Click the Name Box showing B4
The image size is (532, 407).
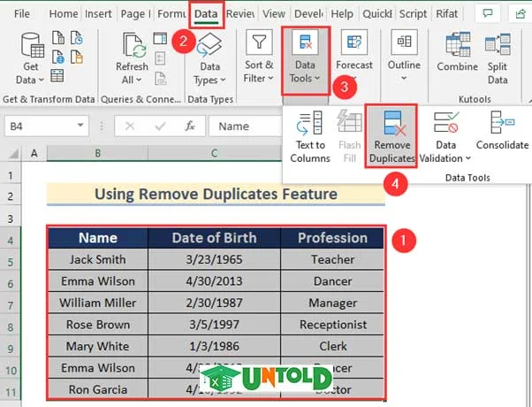pos(46,127)
